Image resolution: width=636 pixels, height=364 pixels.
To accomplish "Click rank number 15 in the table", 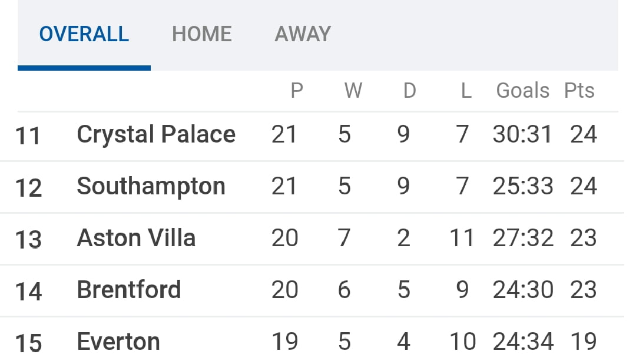I will [28, 343].
